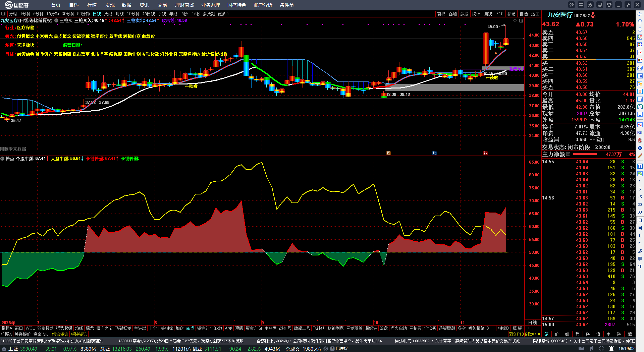Toggle the panel layout icon before 分时
Screen dimensions: 644x352
(x=3, y=14)
